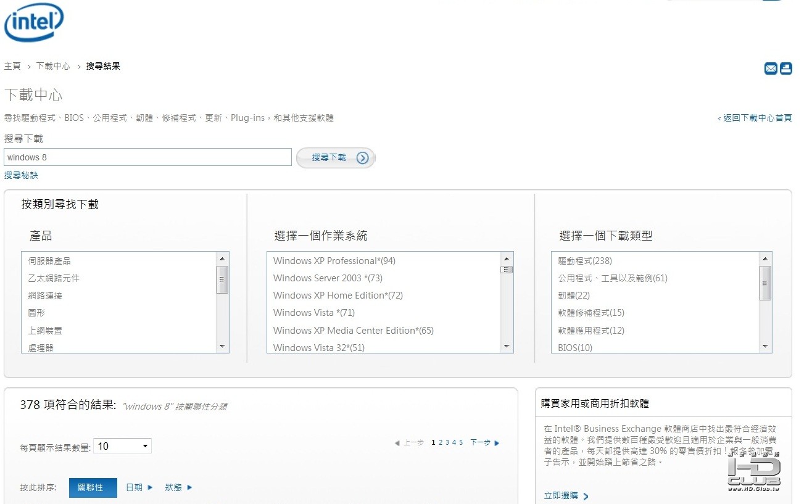Image resolution: width=812 pixels, height=504 pixels.
Task: Select 驅動程式(238) download type
Action: [585, 261]
